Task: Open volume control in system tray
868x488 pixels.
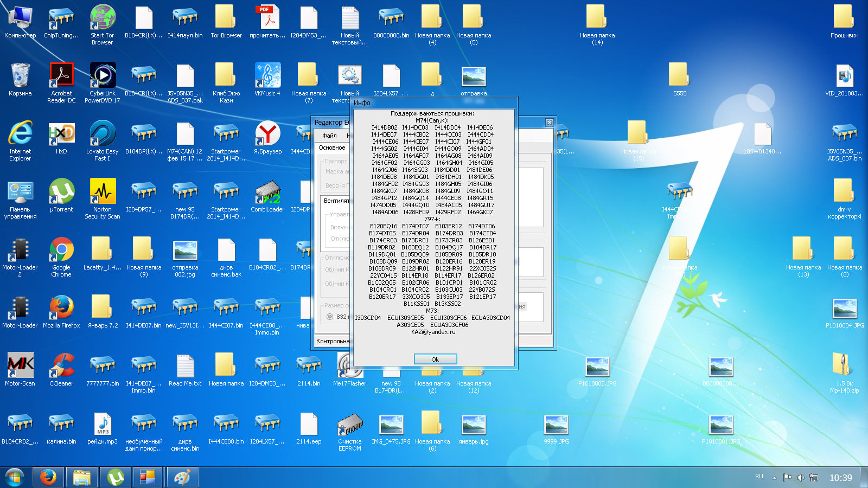Action: (801, 478)
